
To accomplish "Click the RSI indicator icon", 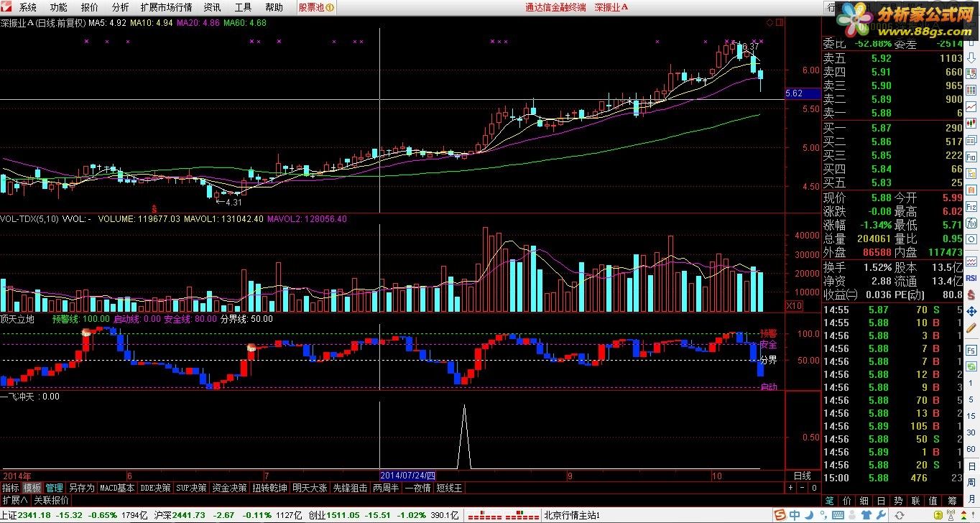I will [971, 278].
